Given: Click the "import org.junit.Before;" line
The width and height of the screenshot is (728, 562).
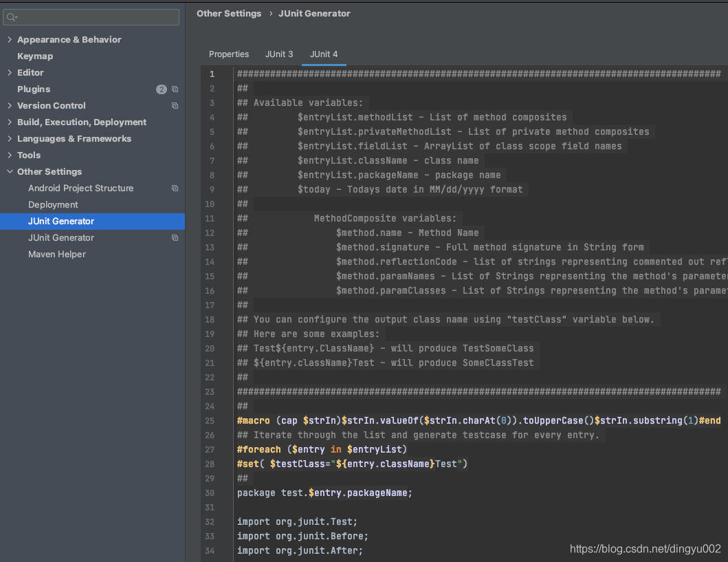Looking at the screenshot, I should (302, 536).
